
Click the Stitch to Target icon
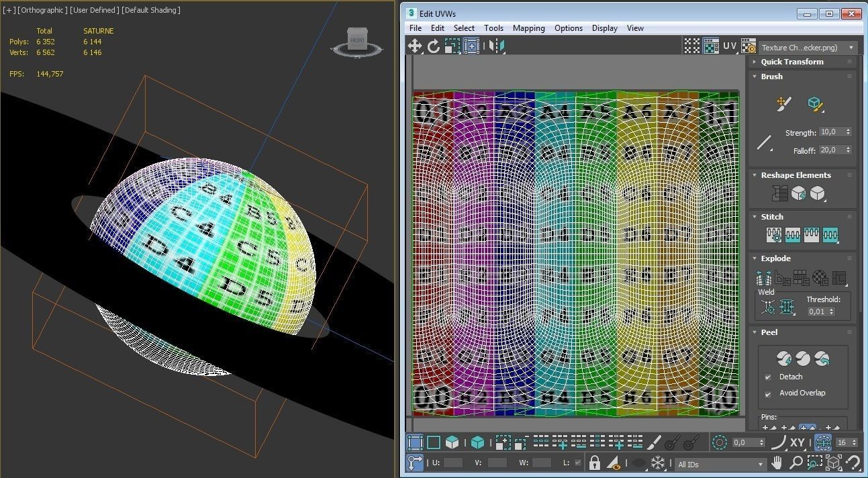(x=774, y=235)
